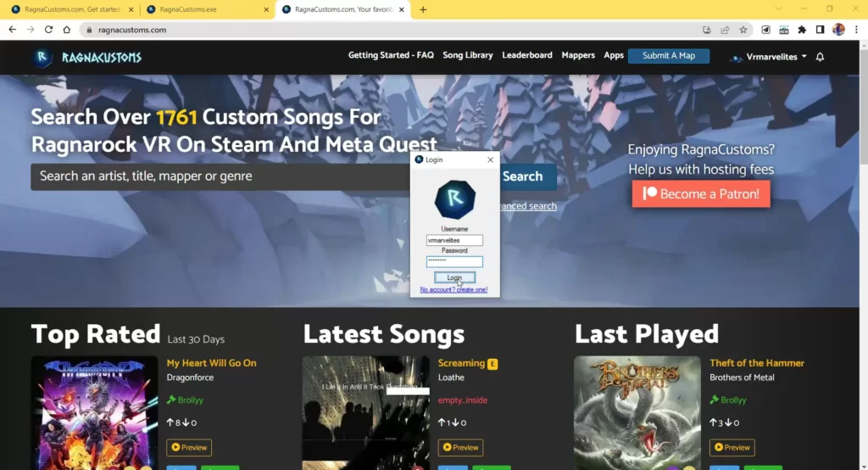This screenshot has width=868, height=470.
Task: Click the RagnaCustoms logo in the navbar
Action: pyautogui.click(x=87, y=57)
